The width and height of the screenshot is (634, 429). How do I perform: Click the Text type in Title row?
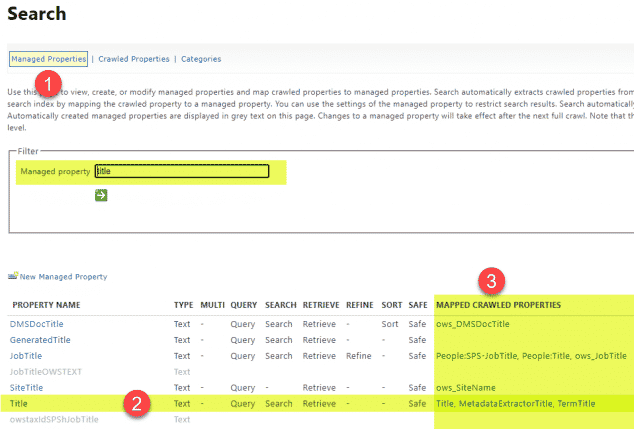click(182, 404)
